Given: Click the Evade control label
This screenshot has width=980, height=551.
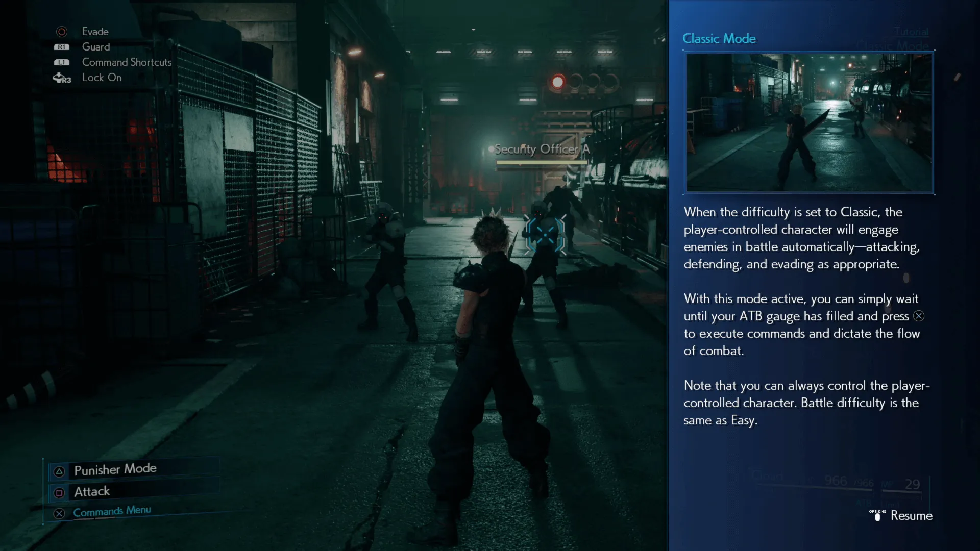Looking at the screenshot, I should 95,32.
